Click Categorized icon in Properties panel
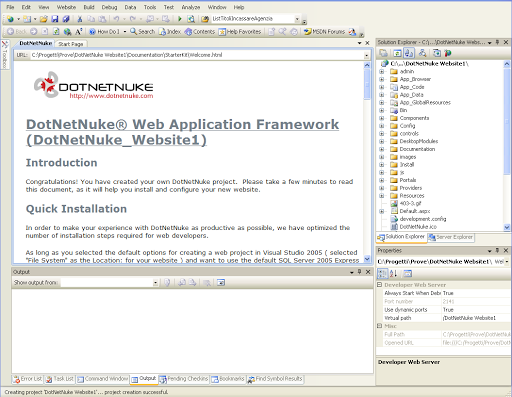 tap(382, 274)
